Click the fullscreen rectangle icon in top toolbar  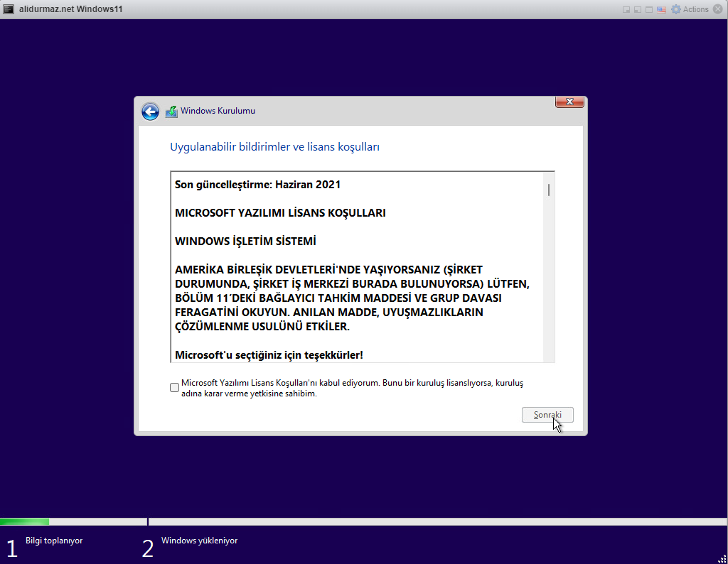tap(648, 9)
